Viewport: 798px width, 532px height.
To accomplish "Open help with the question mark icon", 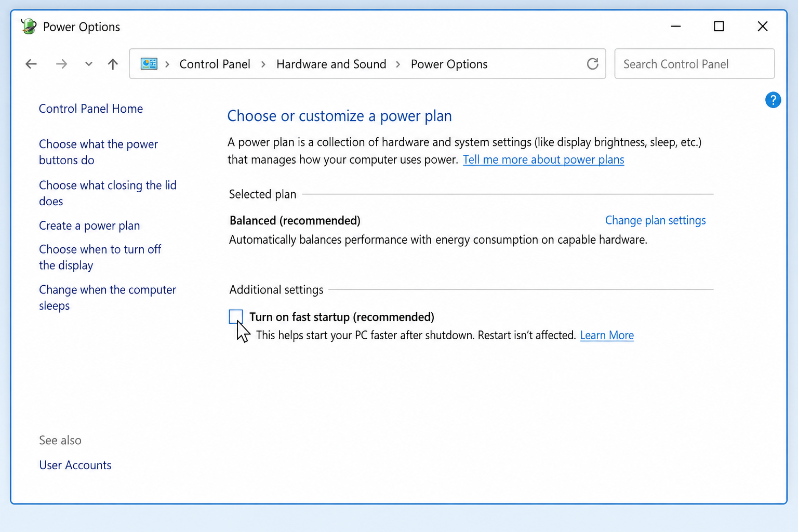I will [773, 100].
